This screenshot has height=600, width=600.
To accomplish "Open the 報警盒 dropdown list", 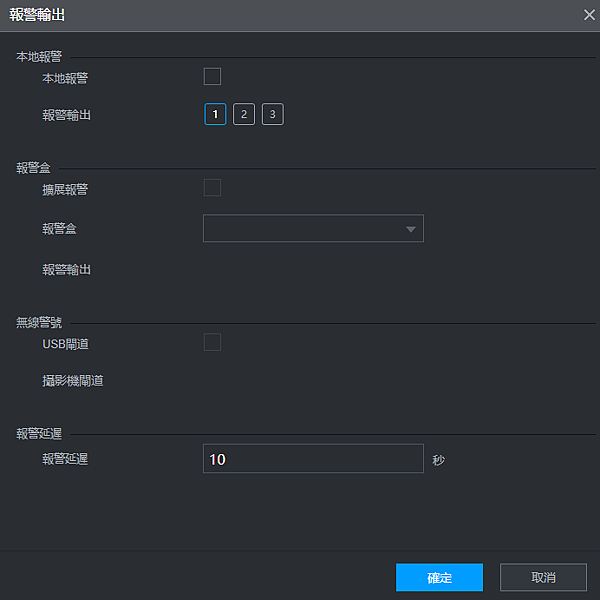I will (x=313, y=228).
